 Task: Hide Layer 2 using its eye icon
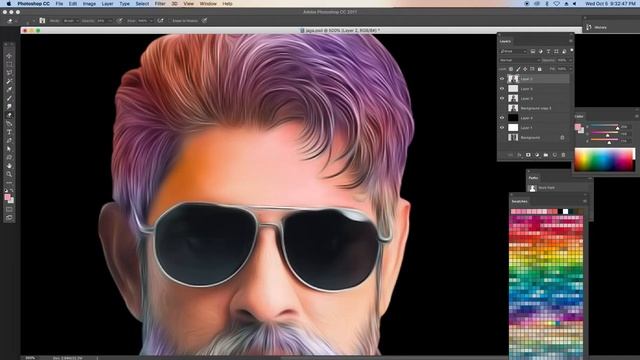click(502, 79)
